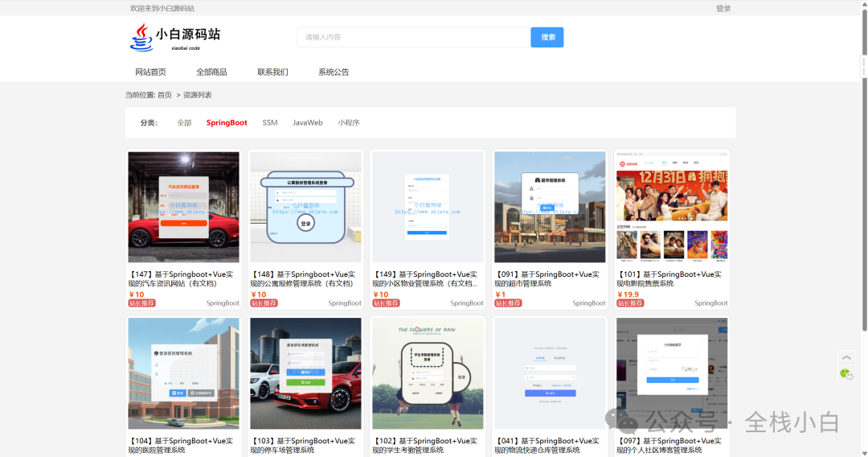Open the 【102】 学生考勤管理系统 thumbnail

pyautogui.click(x=428, y=373)
